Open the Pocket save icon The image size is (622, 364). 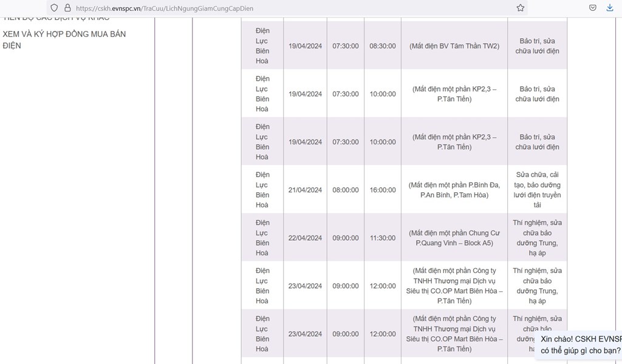(593, 8)
